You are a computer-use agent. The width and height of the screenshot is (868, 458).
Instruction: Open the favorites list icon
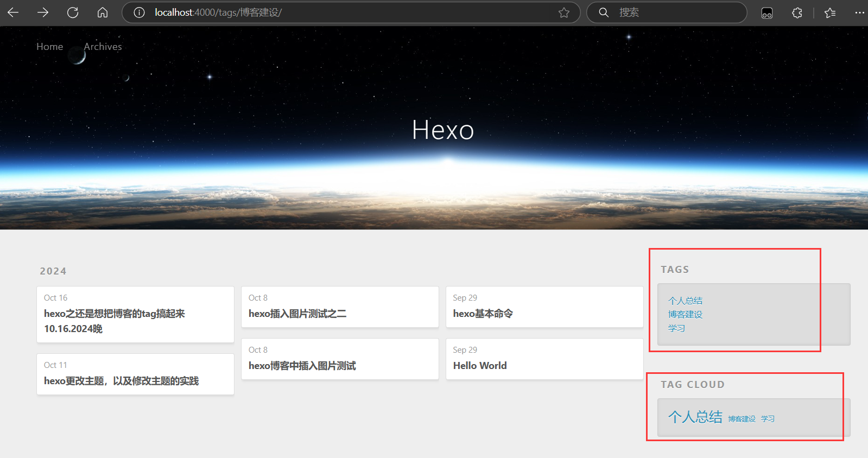tap(830, 12)
